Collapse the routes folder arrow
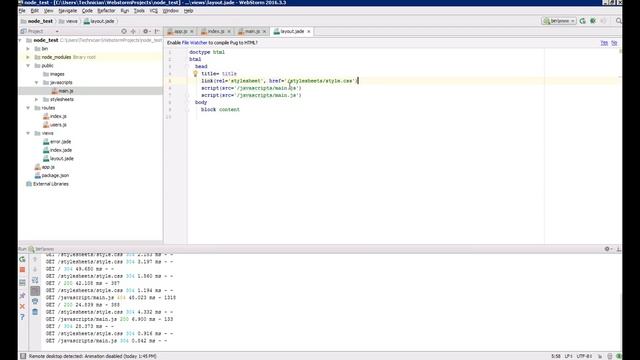Screen dimensions: 640x360 (x=28, y=108)
